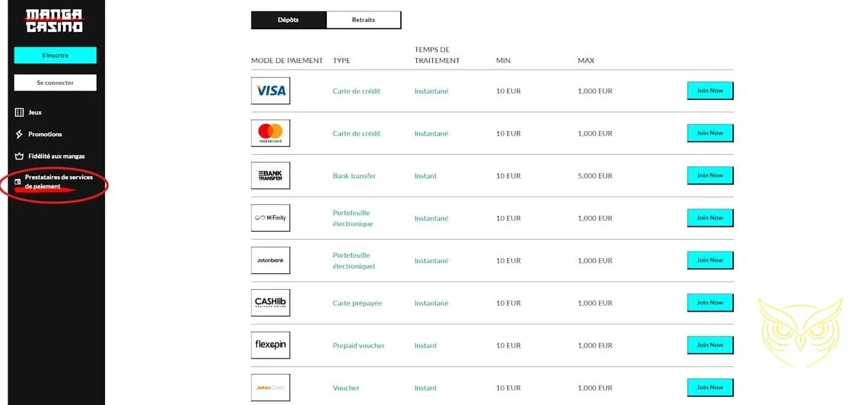Viewport: 868px width, 405px height.
Task: Click the Bank Transfer logo
Action: (270, 175)
